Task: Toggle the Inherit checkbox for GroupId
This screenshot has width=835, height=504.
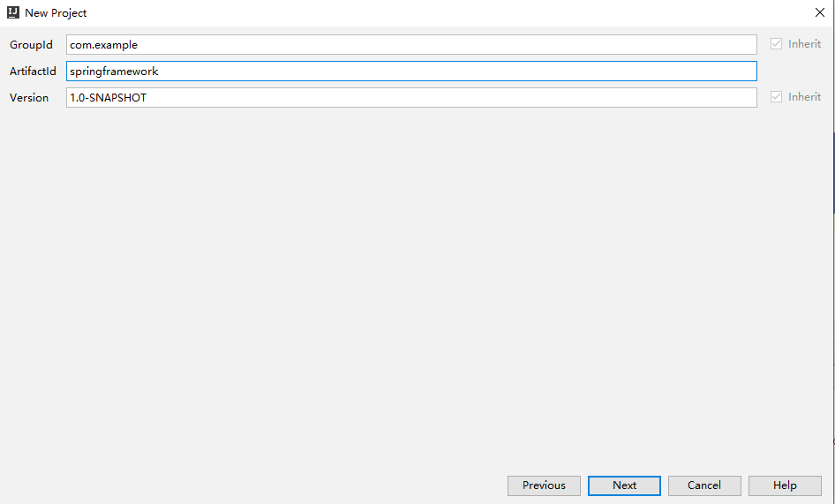Action: tap(777, 44)
